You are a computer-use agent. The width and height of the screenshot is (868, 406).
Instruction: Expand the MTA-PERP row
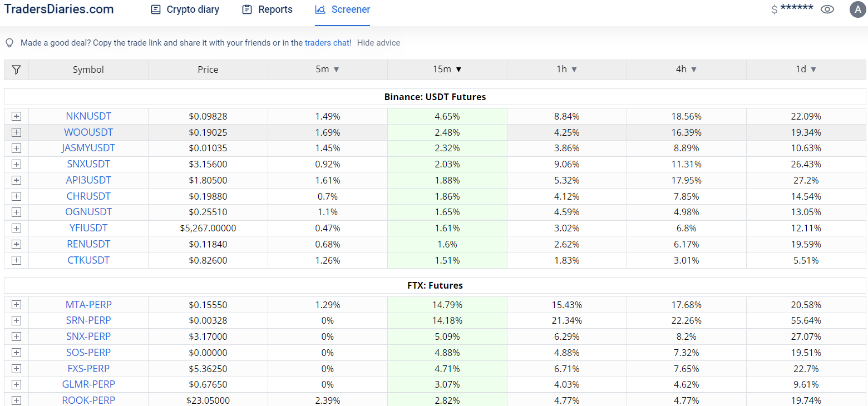tap(16, 305)
